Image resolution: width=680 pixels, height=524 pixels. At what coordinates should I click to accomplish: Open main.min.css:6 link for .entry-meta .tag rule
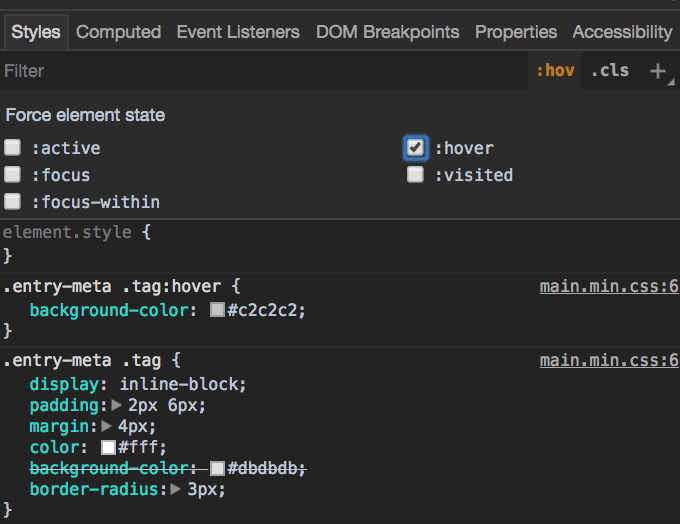(x=609, y=361)
